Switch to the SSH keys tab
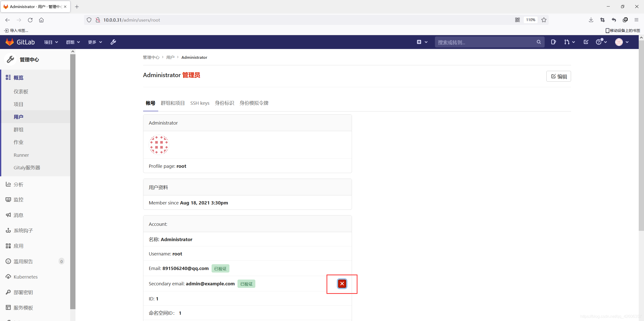 [200, 103]
